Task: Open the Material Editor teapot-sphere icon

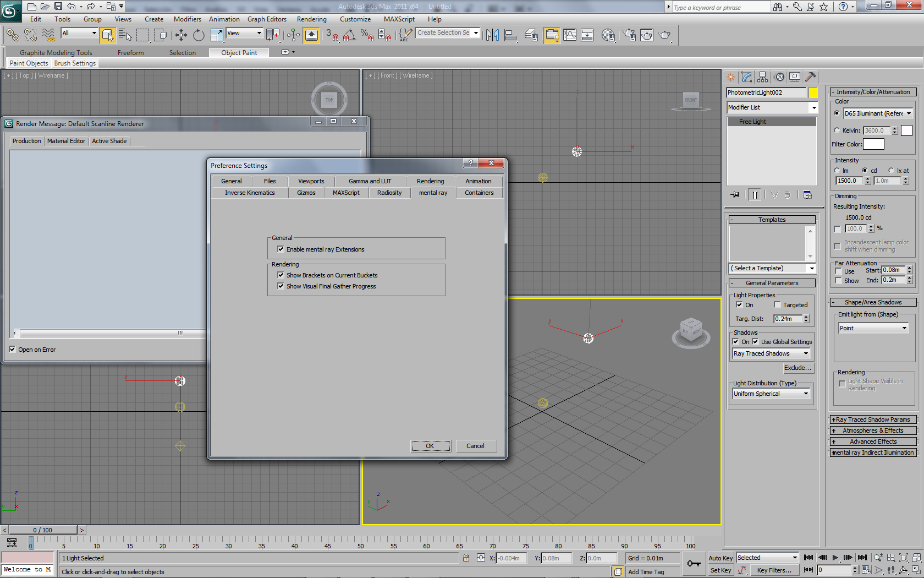Action: click(608, 35)
